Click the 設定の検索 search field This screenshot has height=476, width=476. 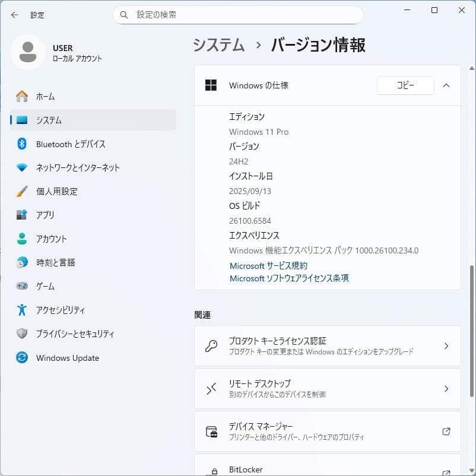click(237, 14)
